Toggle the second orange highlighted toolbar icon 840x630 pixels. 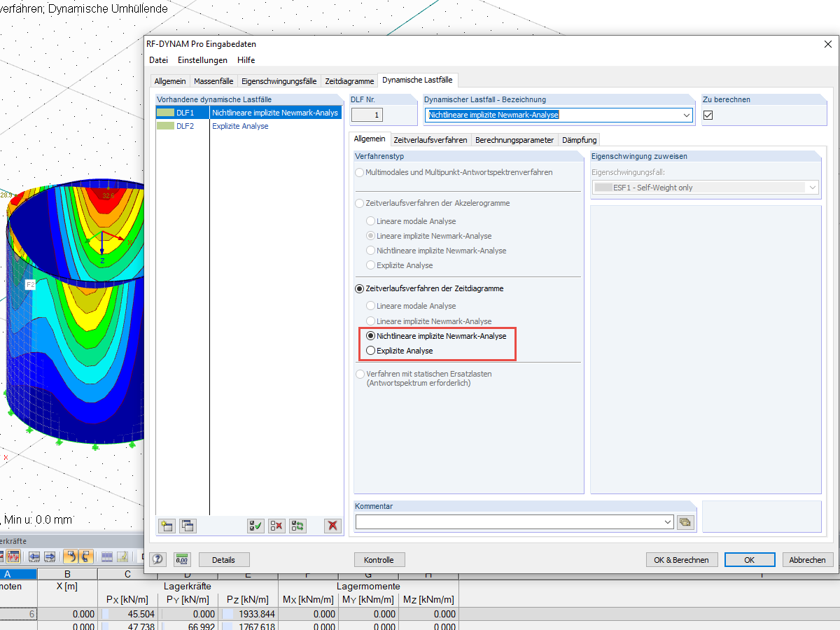pos(86,556)
